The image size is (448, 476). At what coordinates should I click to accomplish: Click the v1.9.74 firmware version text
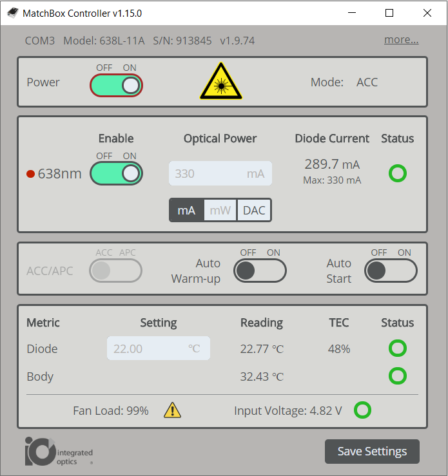click(237, 41)
